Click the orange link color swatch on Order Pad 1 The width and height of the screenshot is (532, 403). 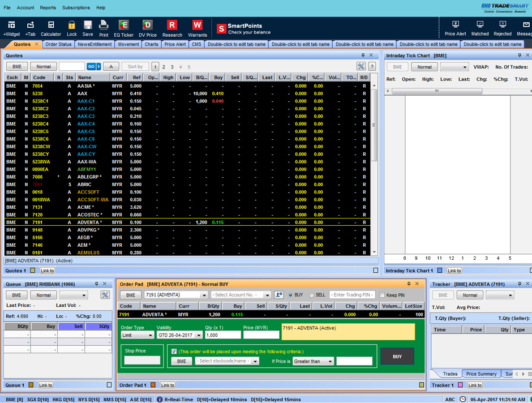point(153,385)
